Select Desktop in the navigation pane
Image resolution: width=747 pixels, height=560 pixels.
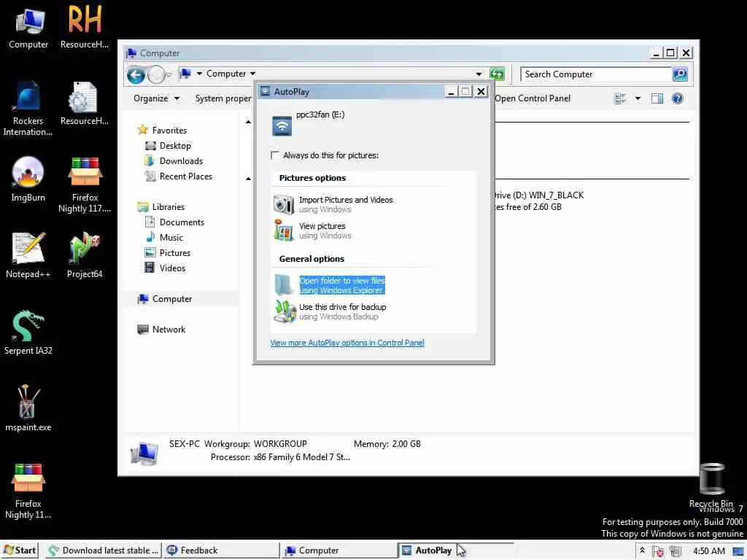168,146
